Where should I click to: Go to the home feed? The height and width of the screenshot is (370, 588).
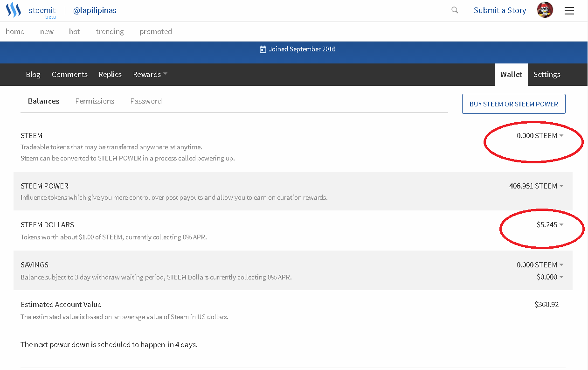tap(15, 32)
